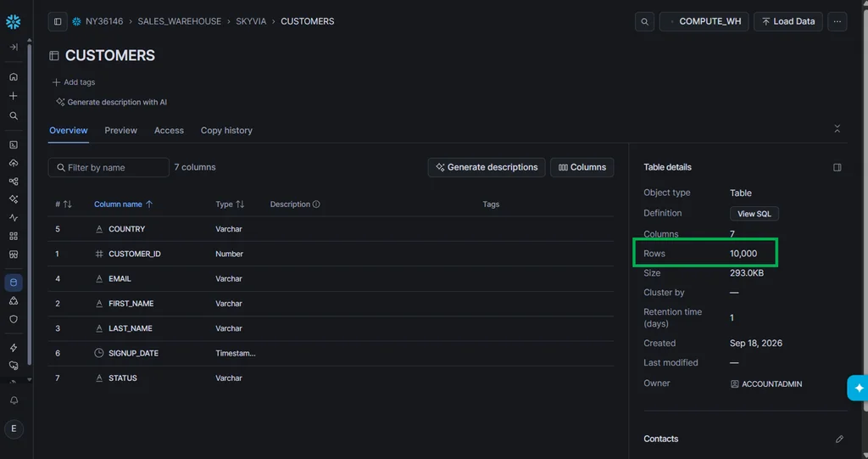Switch to the Overview tab
The image size is (868, 459).
click(68, 131)
